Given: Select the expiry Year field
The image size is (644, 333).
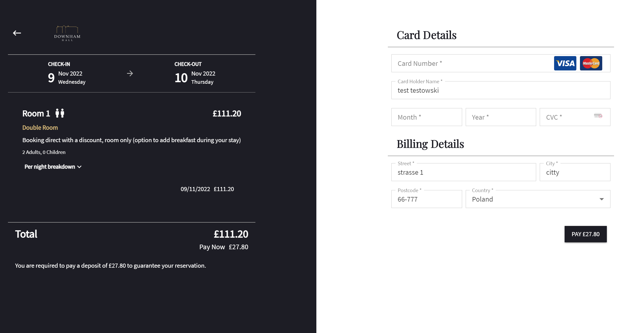Looking at the screenshot, I should 501,117.
